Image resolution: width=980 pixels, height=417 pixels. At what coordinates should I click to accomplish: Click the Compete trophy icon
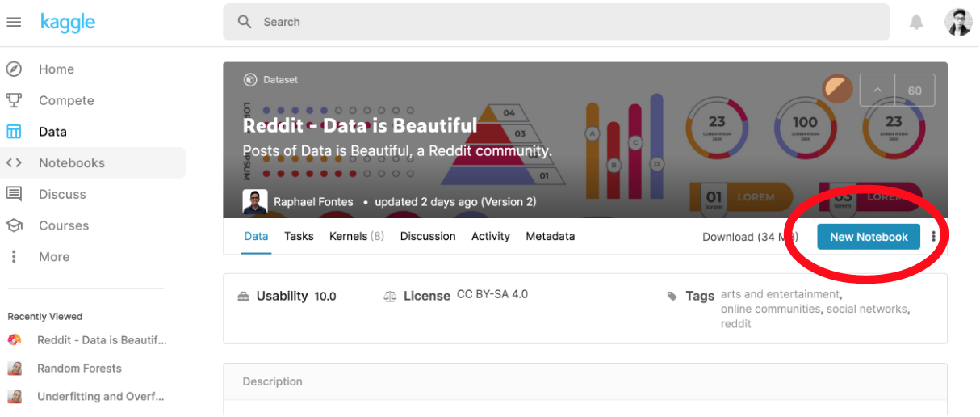pyautogui.click(x=14, y=100)
